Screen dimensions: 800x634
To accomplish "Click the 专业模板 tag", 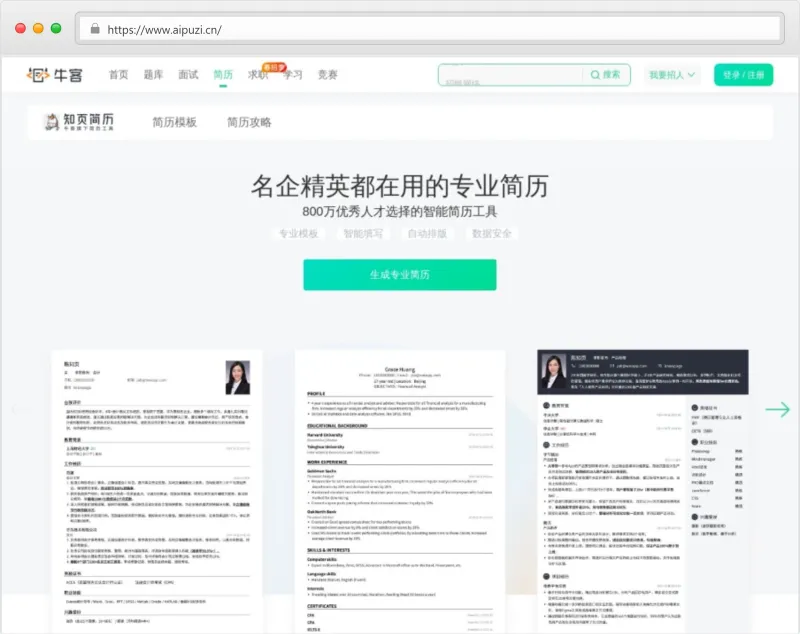I will [x=298, y=234].
